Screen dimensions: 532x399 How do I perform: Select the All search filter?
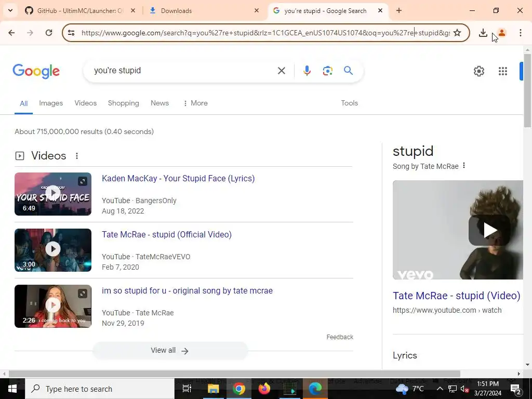pyautogui.click(x=23, y=103)
